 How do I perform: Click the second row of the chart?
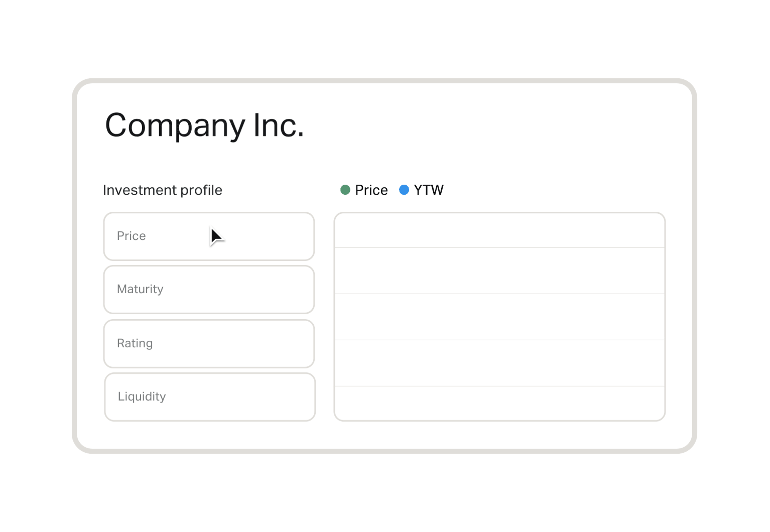click(500, 271)
